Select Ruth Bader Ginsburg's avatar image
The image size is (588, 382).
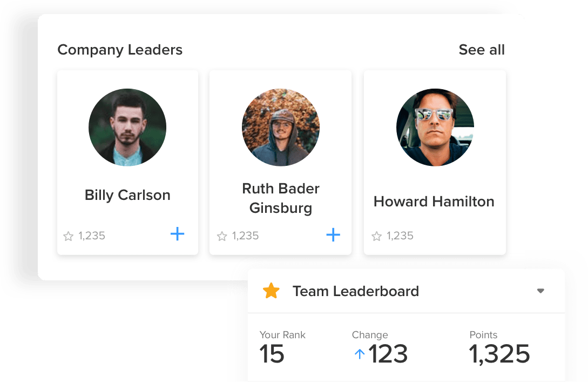[x=281, y=128]
